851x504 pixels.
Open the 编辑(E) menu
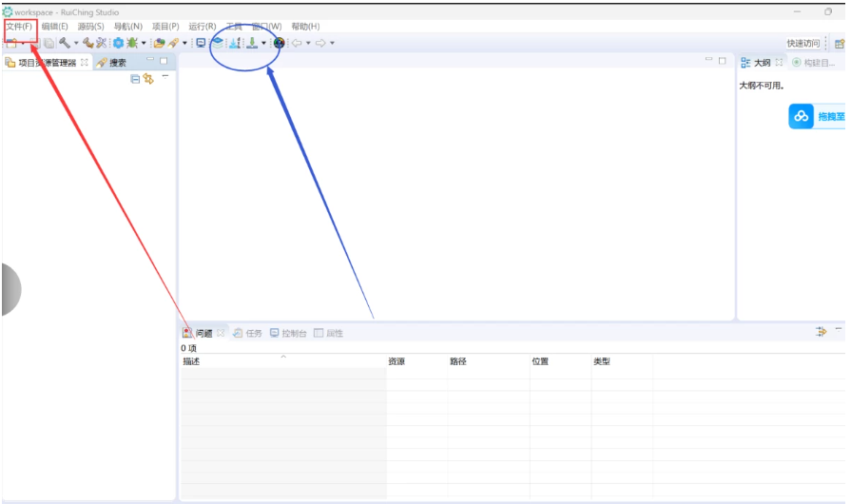[x=55, y=26]
